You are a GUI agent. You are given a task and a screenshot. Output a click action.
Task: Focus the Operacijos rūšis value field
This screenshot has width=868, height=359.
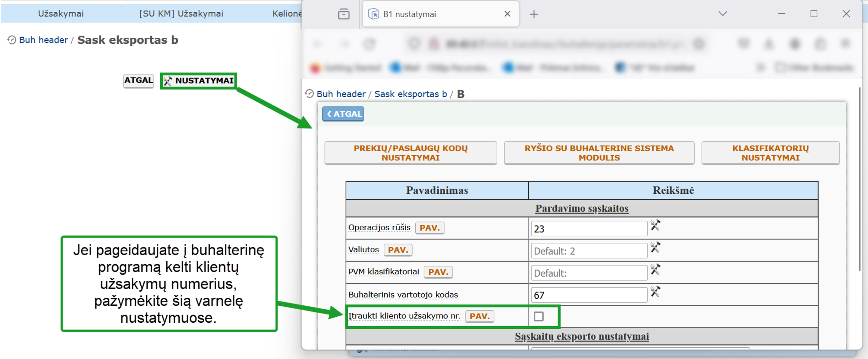(589, 229)
